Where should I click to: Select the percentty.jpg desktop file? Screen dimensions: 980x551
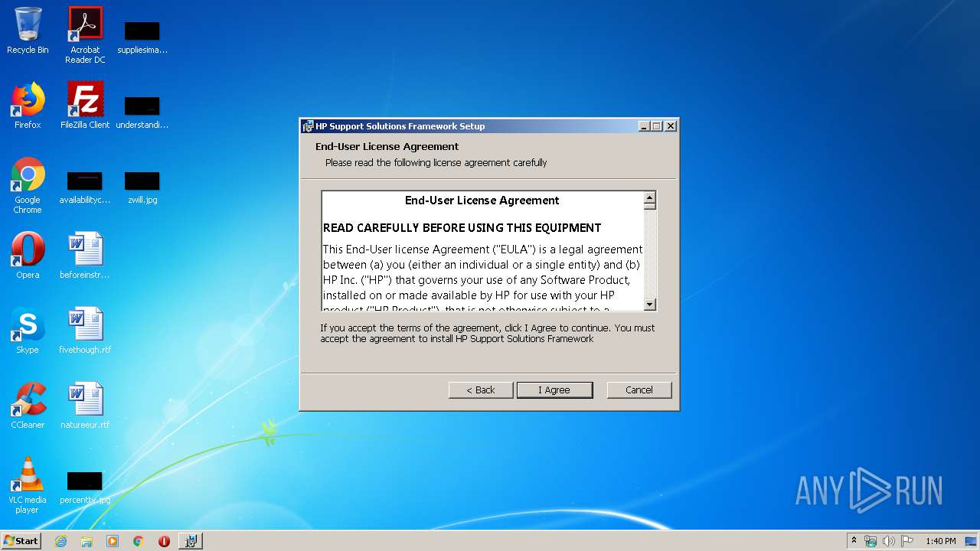(x=85, y=488)
